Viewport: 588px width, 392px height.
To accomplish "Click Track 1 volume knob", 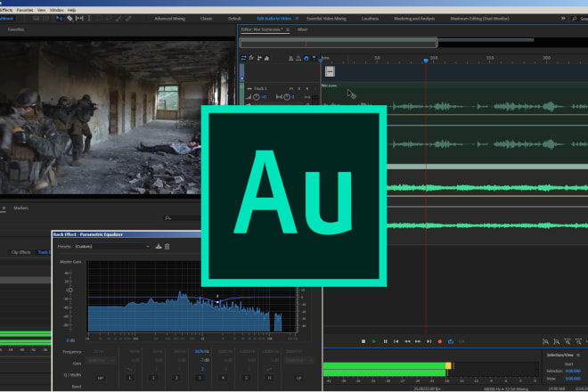I will click(257, 97).
